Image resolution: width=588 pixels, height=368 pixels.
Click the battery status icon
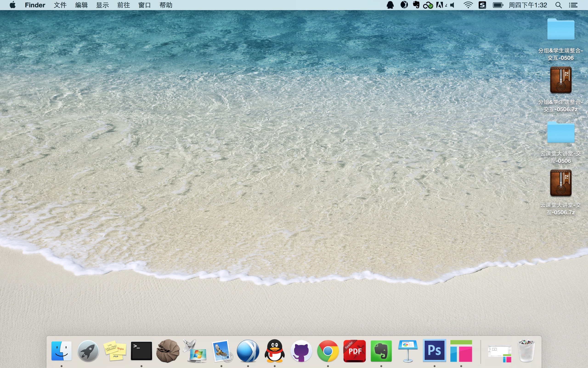coord(498,5)
